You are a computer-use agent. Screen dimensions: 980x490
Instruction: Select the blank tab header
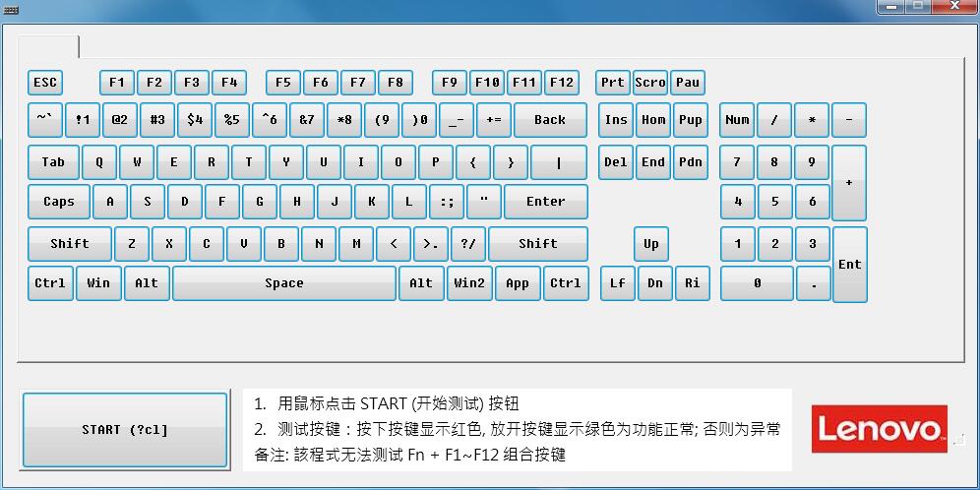pos(48,47)
